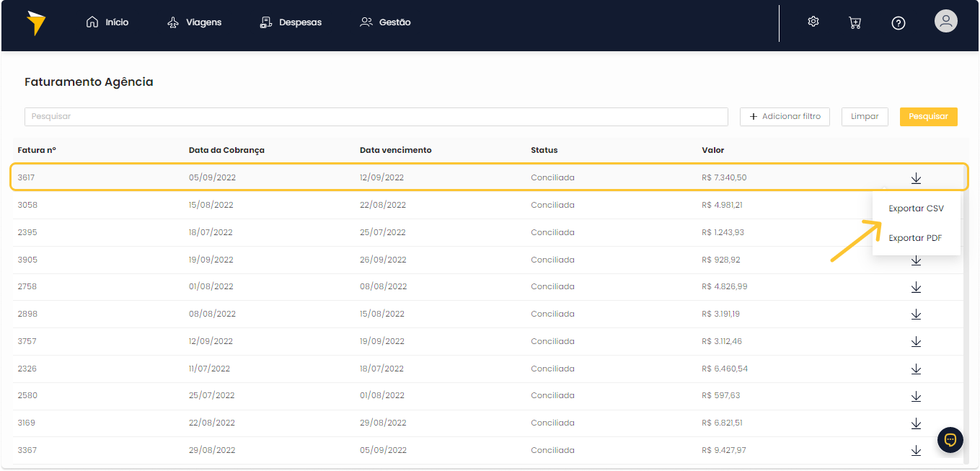980x471 pixels.
Task: Open the chat support bubble icon
Action: [950, 439]
